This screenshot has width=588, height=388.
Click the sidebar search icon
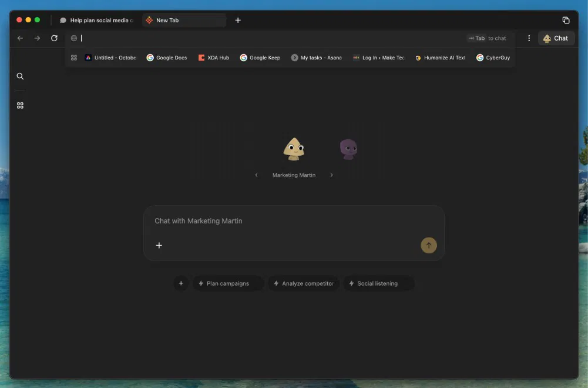point(20,76)
